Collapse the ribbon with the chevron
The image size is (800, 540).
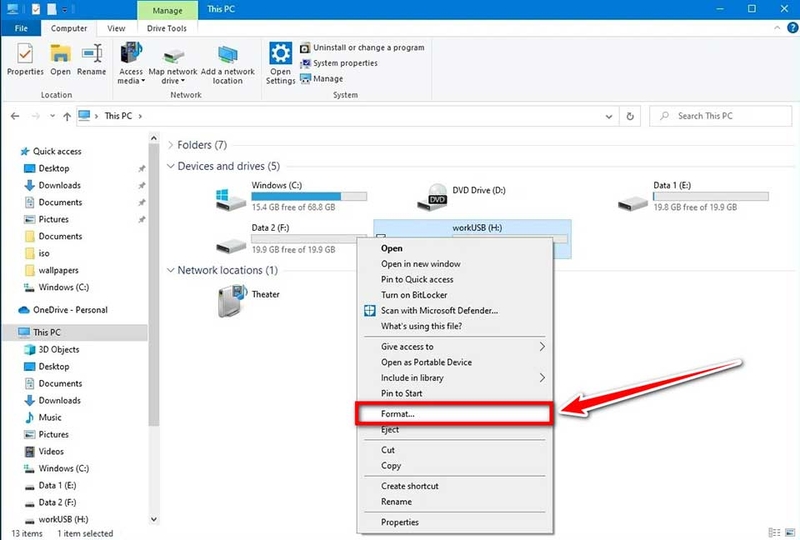point(777,28)
